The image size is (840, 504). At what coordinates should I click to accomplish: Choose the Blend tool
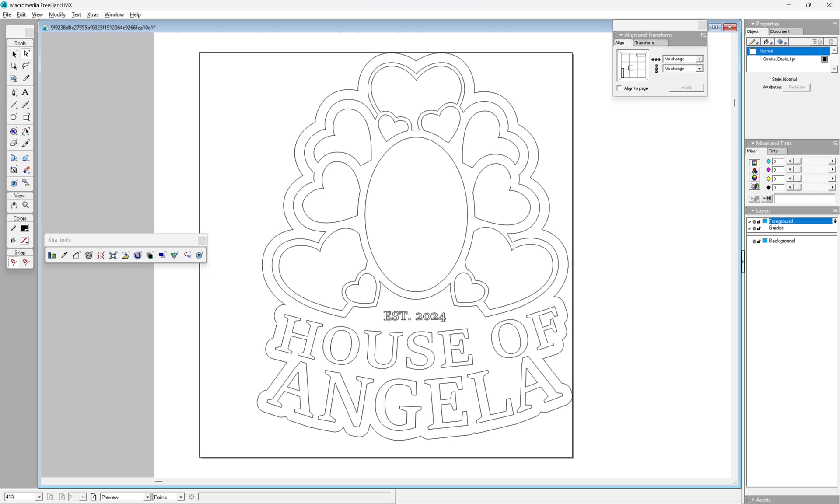[x=26, y=170]
